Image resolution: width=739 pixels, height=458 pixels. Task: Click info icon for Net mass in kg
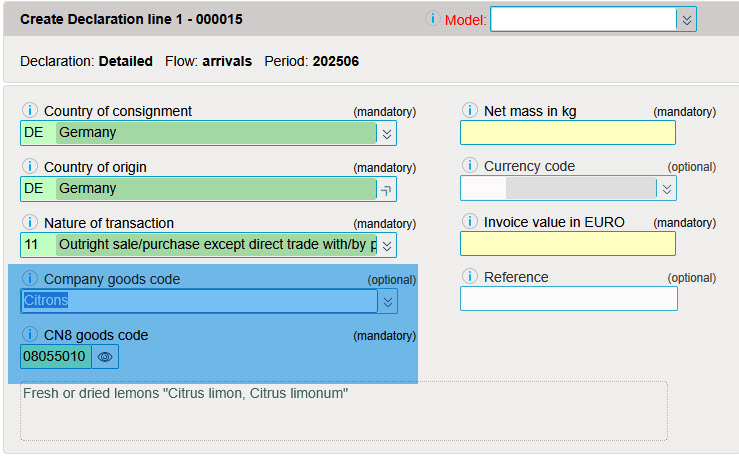tap(469, 111)
